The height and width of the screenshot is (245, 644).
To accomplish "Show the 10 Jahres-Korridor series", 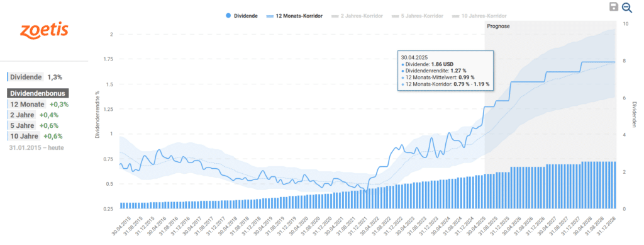I will coord(479,16).
